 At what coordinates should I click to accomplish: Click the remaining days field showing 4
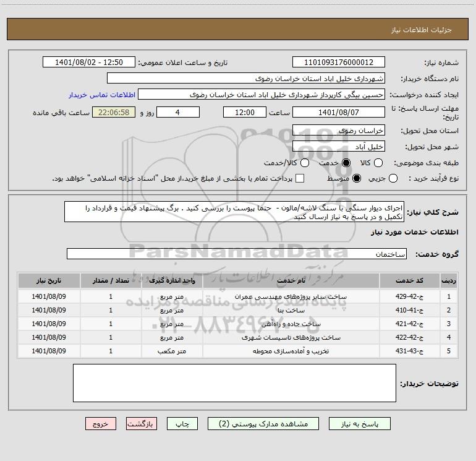pyautogui.click(x=178, y=112)
